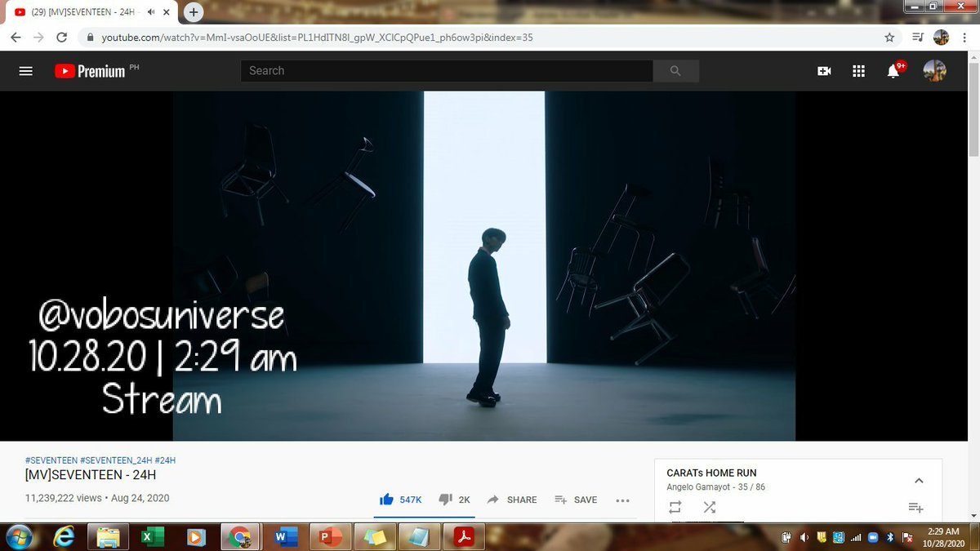Open the YouTube account avatar menu
The width and height of the screenshot is (980, 551).
934,71
